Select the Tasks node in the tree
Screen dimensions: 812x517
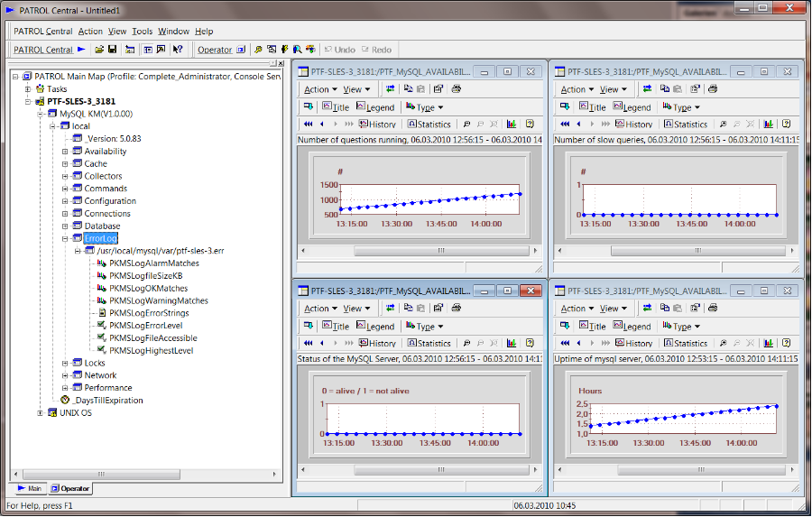coord(57,88)
